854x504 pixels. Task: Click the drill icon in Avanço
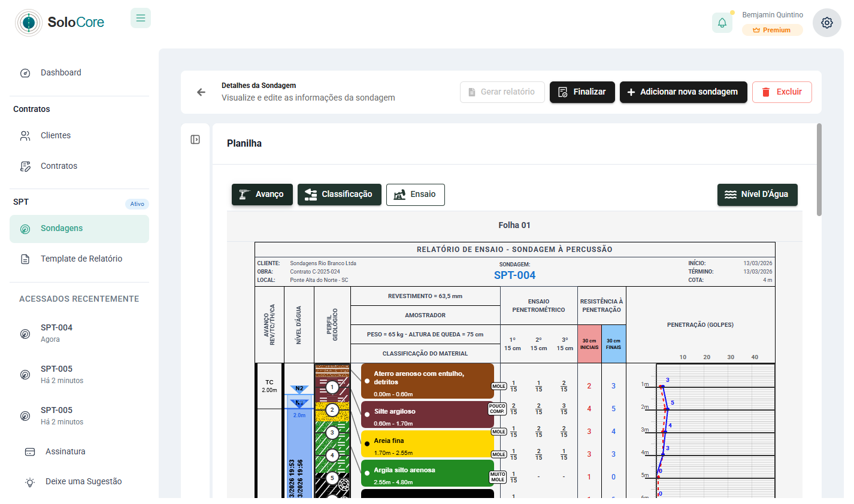coord(244,195)
